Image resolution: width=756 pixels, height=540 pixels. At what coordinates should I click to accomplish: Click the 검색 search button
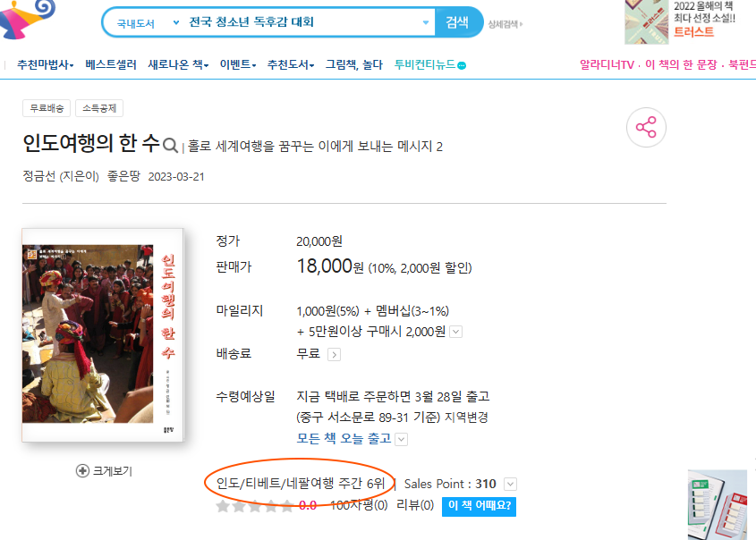457,22
